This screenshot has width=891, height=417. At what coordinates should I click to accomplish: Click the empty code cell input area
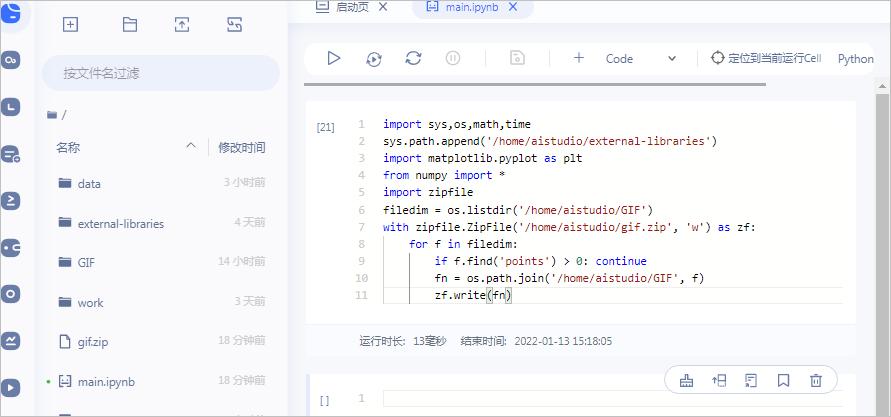(610, 399)
